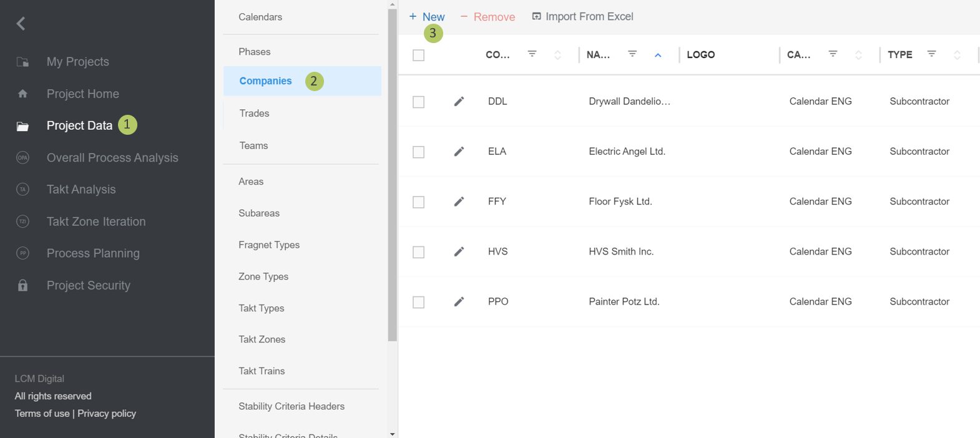Check the box for Floor Fysk Ltd.
This screenshot has width=980, height=438.
pyautogui.click(x=418, y=202)
